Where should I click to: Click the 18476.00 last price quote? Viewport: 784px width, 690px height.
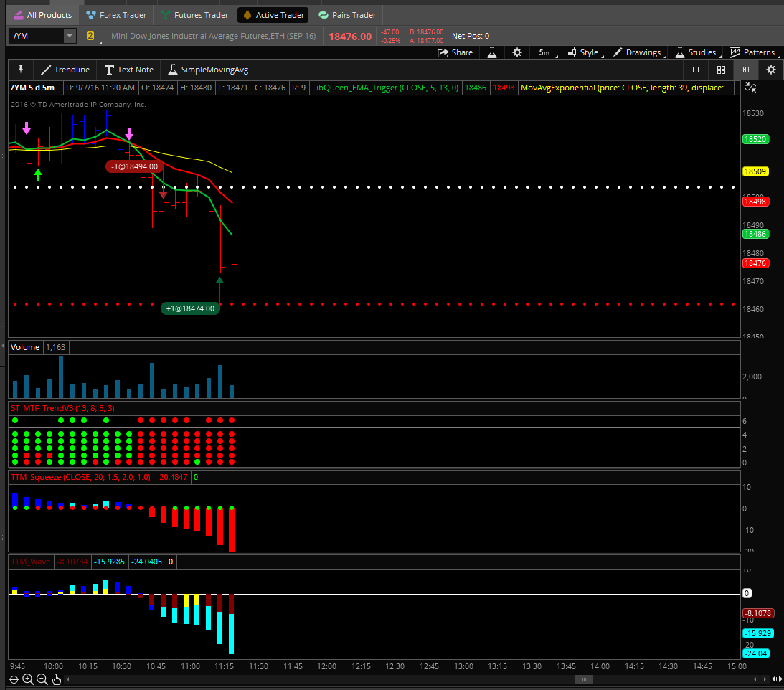350,37
